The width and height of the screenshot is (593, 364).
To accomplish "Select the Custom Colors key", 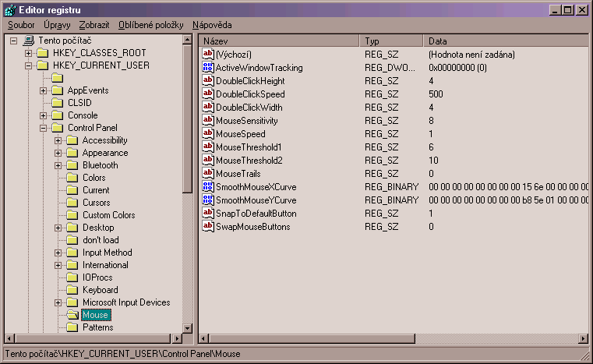I will click(109, 215).
